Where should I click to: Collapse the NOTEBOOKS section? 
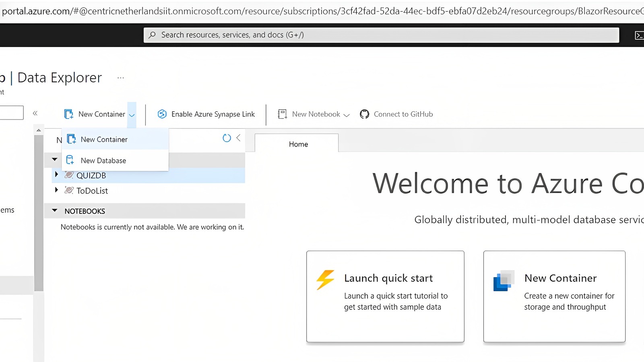[x=55, y=210]
